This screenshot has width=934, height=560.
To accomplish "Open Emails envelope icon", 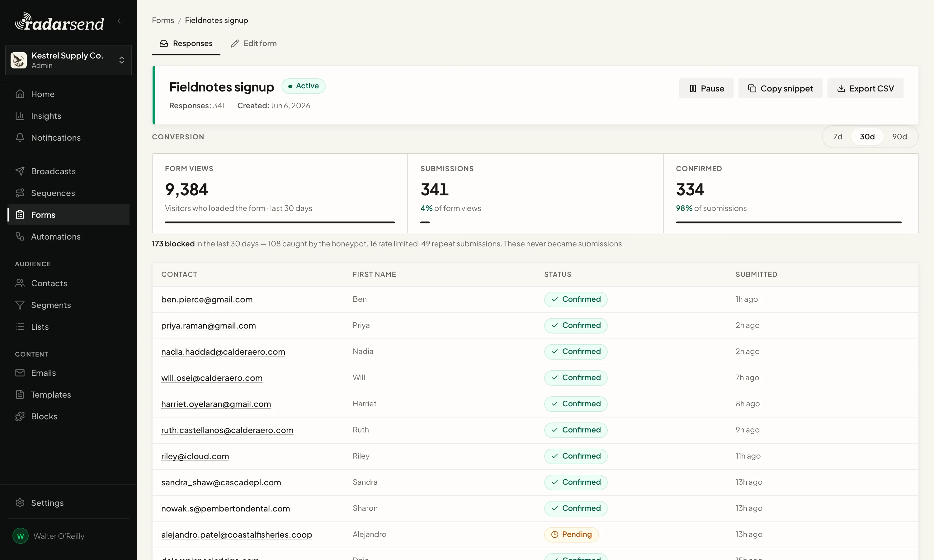I will (x=20, y=373).
